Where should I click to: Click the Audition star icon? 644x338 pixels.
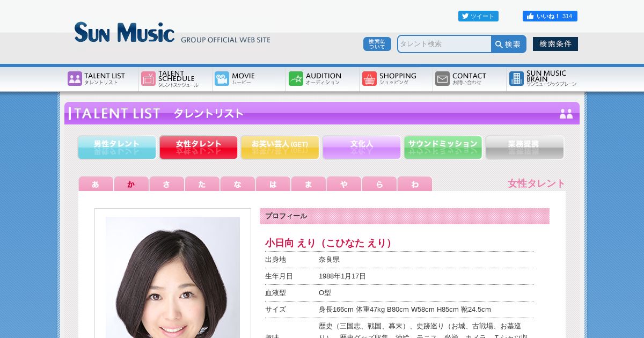coord(296,79)
